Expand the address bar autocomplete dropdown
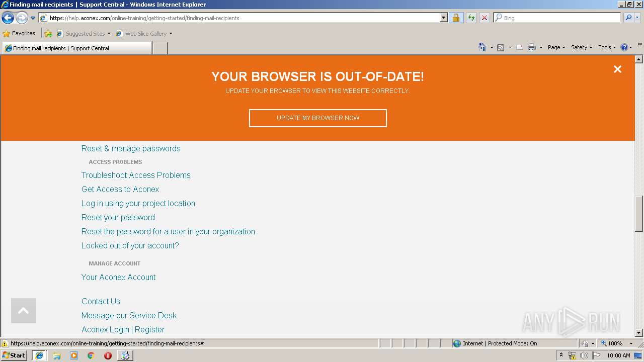 coord(443,18)
